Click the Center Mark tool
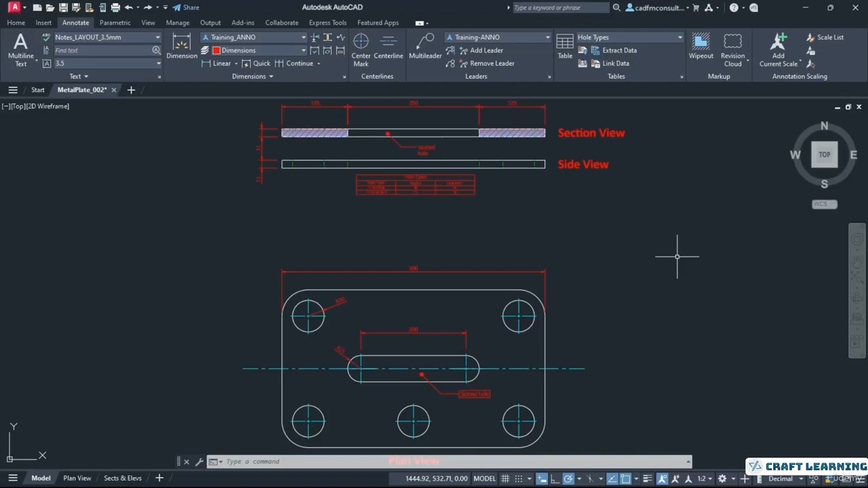 361,49
